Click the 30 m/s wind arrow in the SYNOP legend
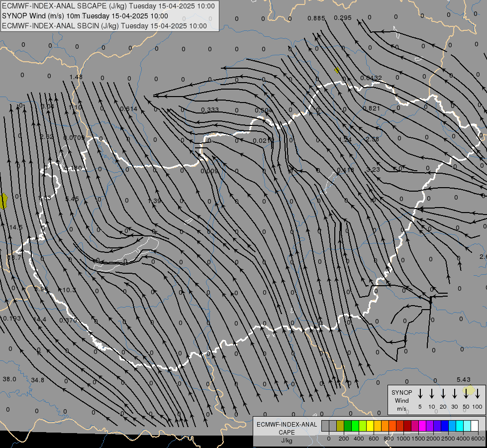 pyautogui.click(x=454, y=393)
